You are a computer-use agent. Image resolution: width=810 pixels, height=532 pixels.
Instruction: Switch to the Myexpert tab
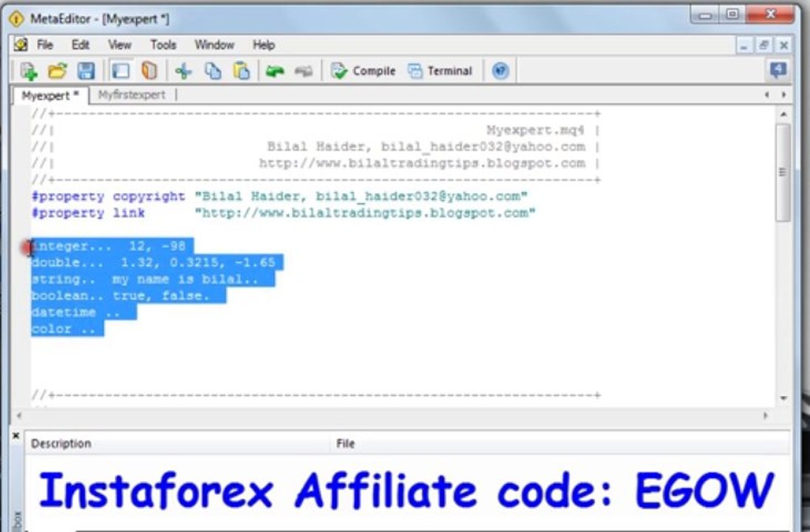[x=50, y=95]
